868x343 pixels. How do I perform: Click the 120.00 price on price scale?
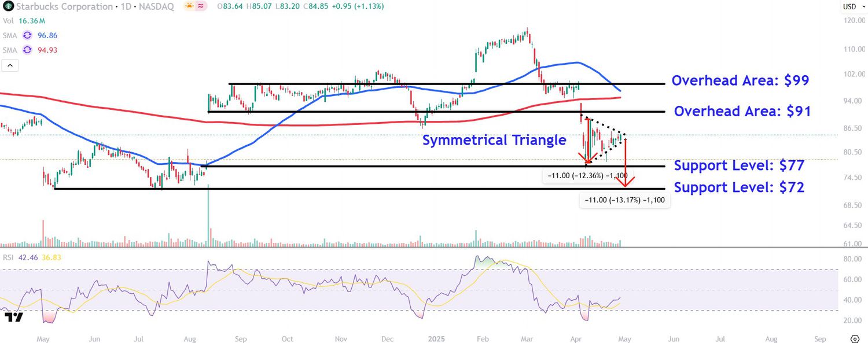(x=854, y=20)
